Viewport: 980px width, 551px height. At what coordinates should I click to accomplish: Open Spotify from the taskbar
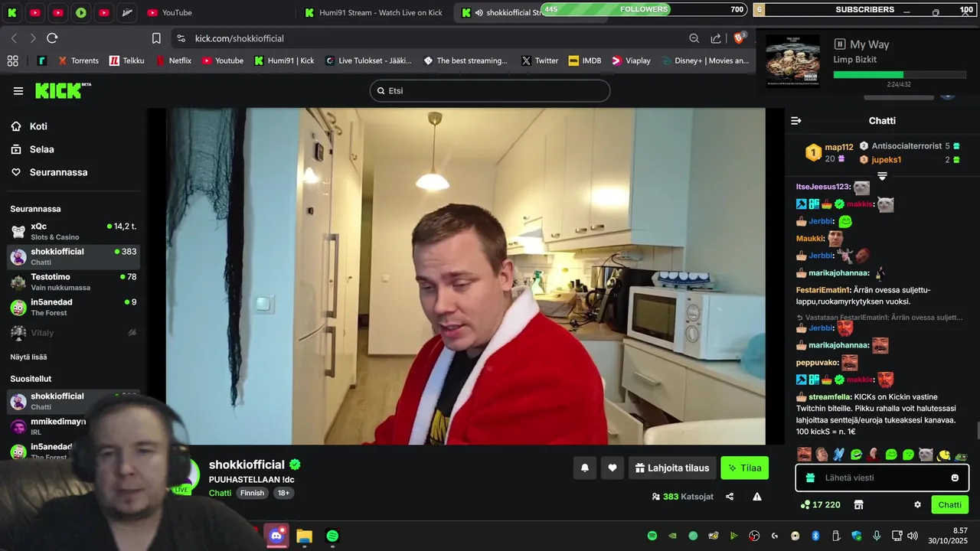pyautogui.click(x=332, y=536)
